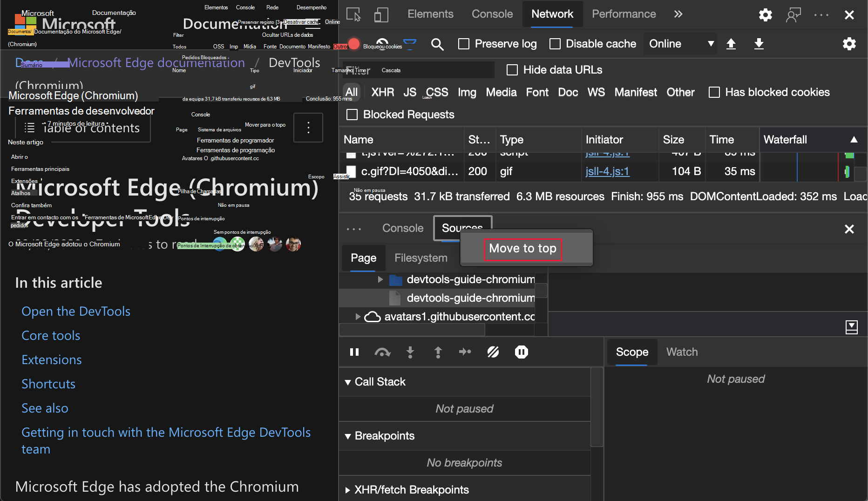Clear the network log
The image size is (868, 501).
click(x=383, y=44)
